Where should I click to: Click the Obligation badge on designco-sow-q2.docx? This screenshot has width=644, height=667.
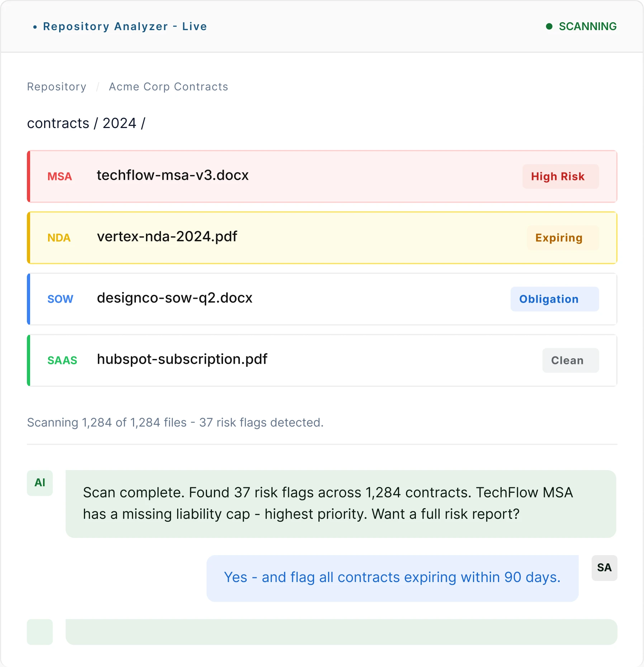pyautogui.click(x=554, y=299)
